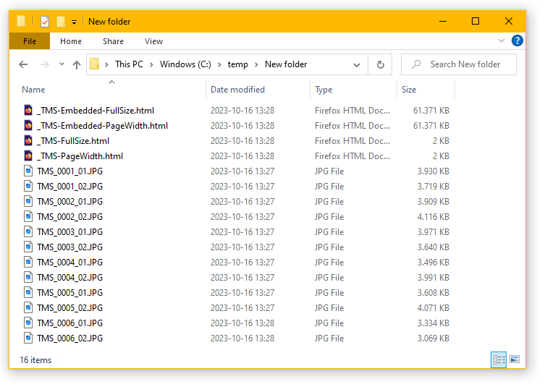Select the file name TMS_0003_01.JPG
The image size is (550, 392).
coord(69,231)
